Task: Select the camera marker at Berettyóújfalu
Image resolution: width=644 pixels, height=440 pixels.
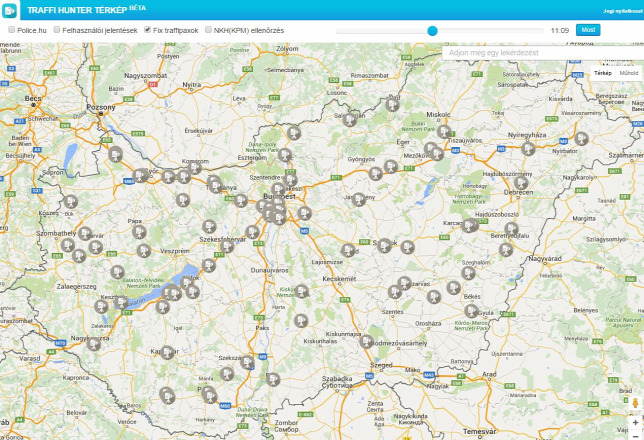Action: tap(511, 229)
